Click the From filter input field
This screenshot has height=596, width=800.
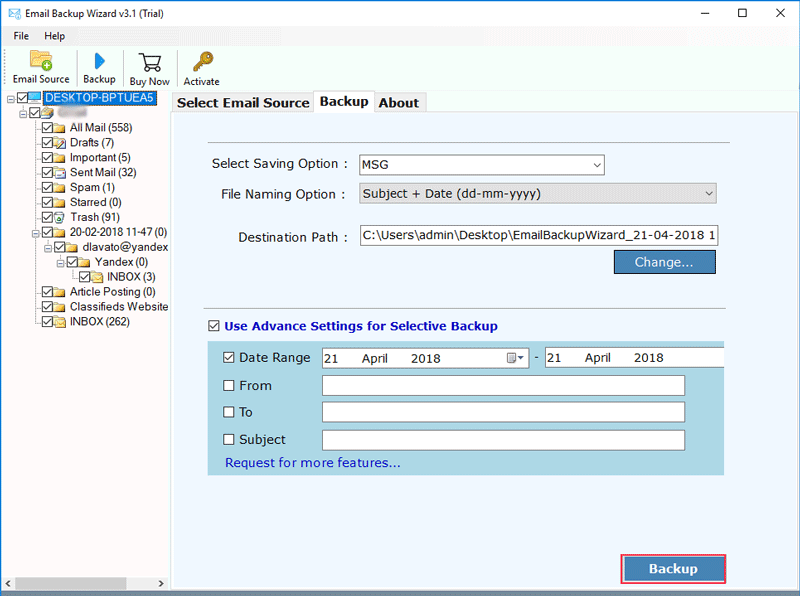click(x=503, y=386)
